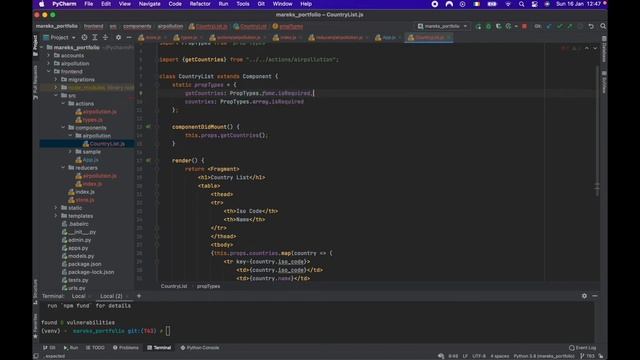
Task: Expand the templates folder
Action: pos(56,216)
